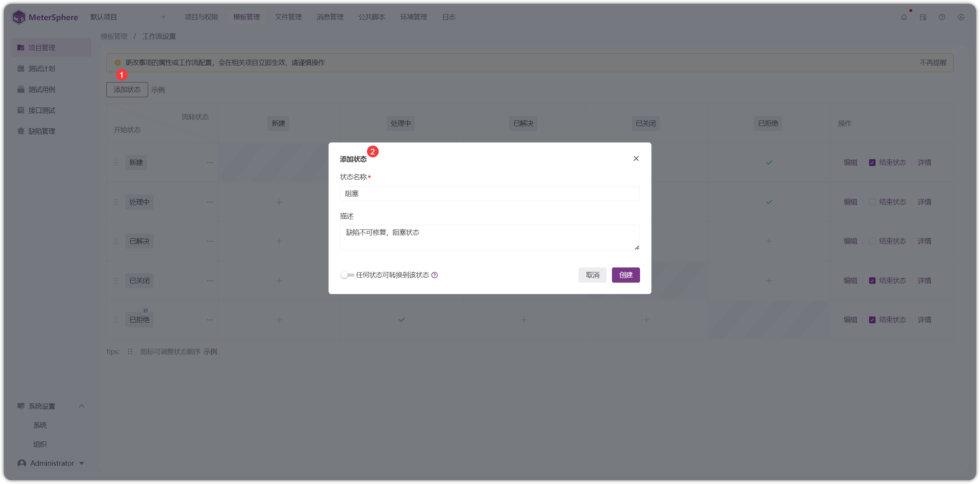The height and width of the screenshot is (484, 980).
Task: Close the 添加状态 dialog with X
Action: (636, 159)
